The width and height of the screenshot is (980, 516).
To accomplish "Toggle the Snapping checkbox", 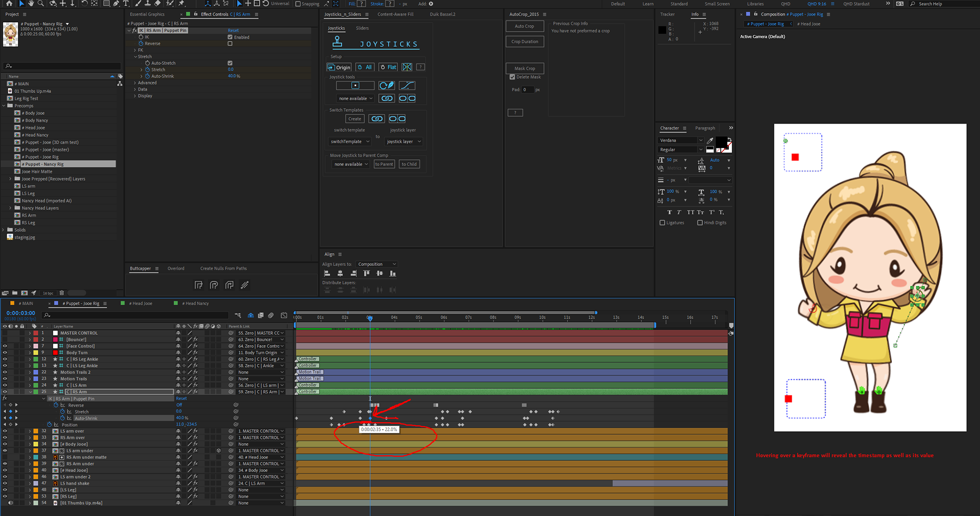I will (x=298, y=4).
